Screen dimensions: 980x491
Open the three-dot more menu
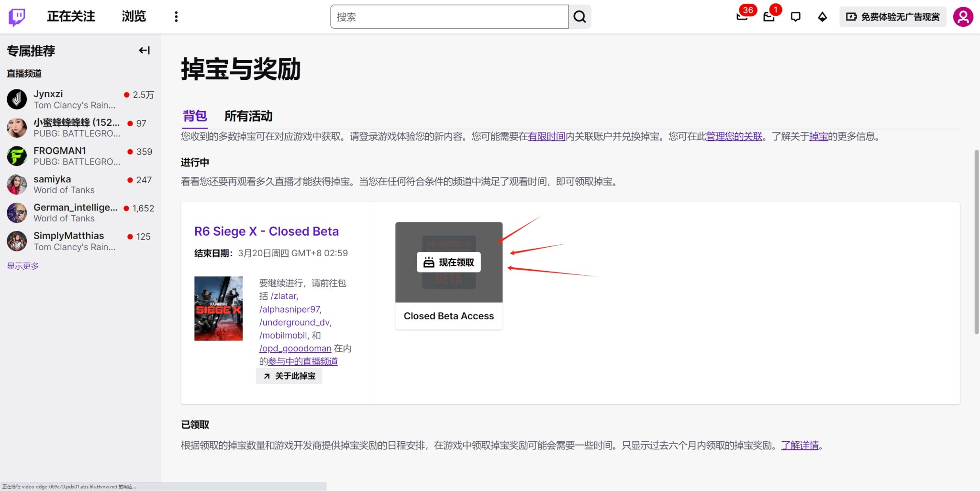(x=176, y=17)
